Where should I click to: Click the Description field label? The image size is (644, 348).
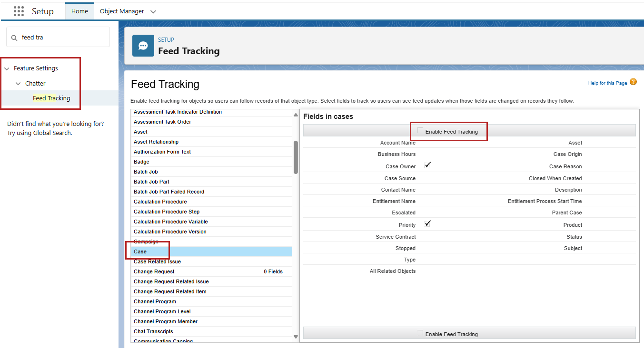coord(568,190)
